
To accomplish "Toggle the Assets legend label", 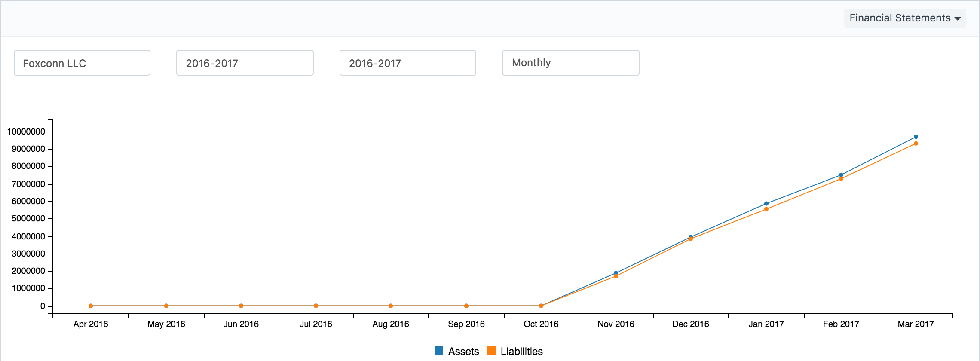I will click(x=463, y=351).
